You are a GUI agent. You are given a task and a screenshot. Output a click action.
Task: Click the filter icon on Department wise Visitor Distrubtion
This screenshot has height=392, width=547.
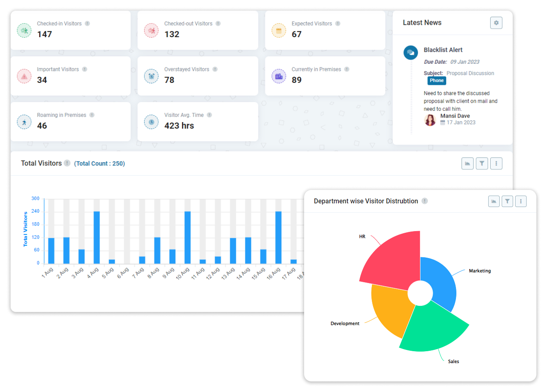tap(507, 201)
